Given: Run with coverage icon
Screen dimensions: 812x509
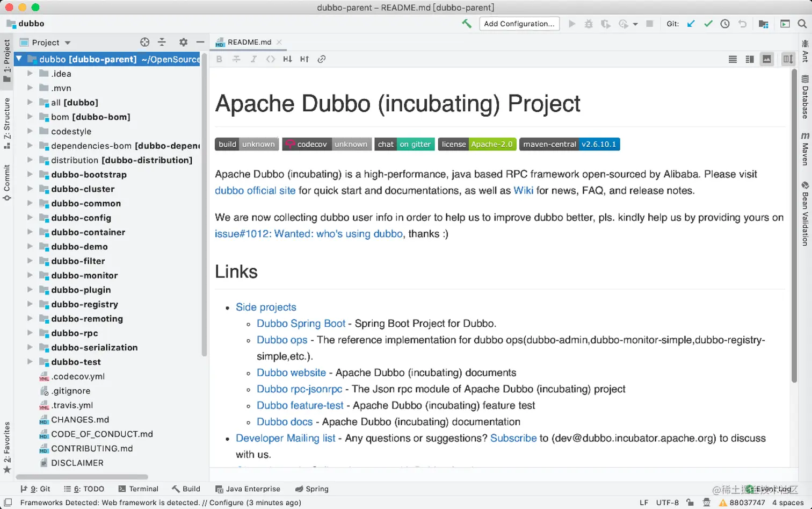Looking at the screenshot, I should pyautogui.click(x=606, y=24).
